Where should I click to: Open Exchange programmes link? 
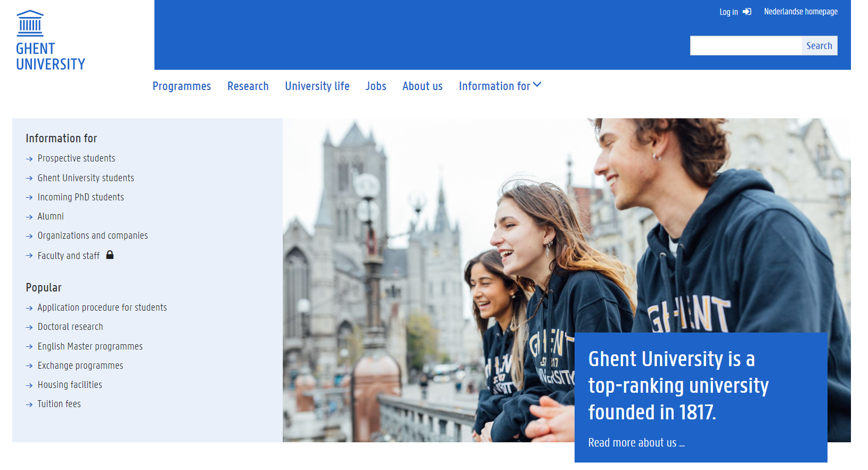coord(80,366)
